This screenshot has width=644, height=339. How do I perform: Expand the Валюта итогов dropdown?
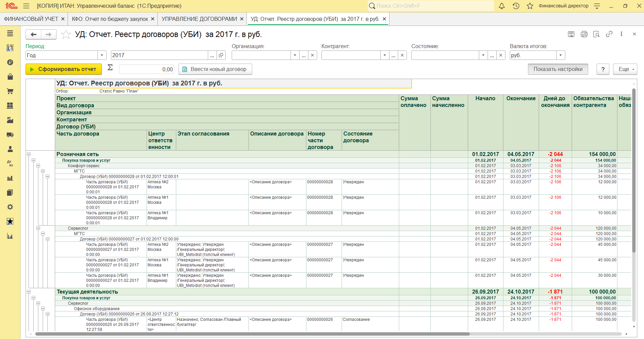560,55
